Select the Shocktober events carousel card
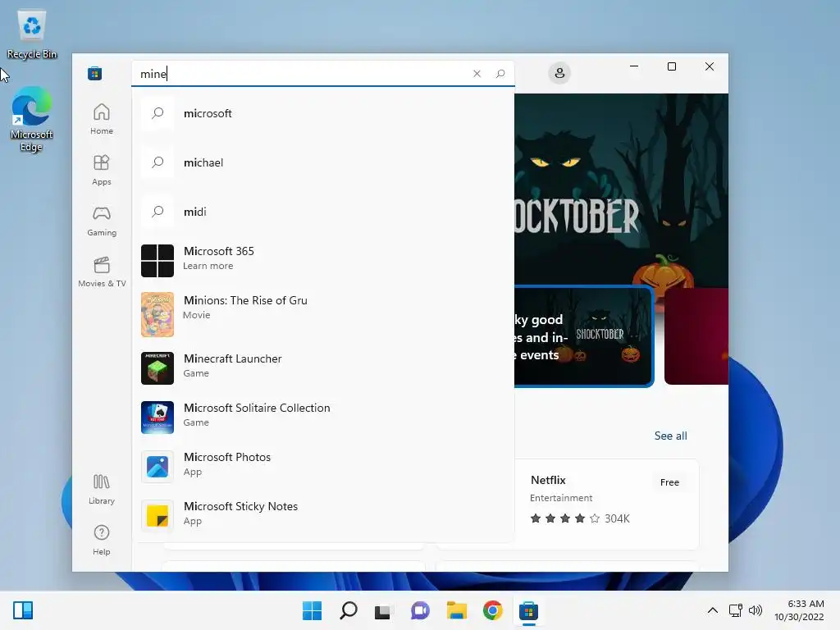 [x=584, y=336]
